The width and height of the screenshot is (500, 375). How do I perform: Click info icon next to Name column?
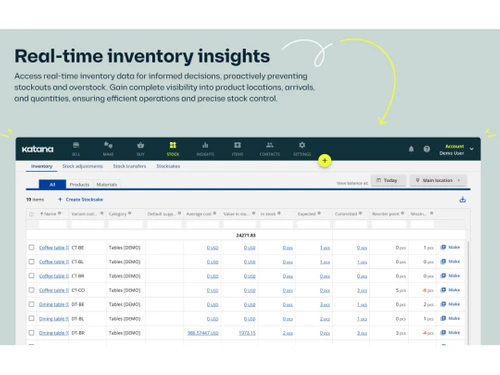click(59, 213)
